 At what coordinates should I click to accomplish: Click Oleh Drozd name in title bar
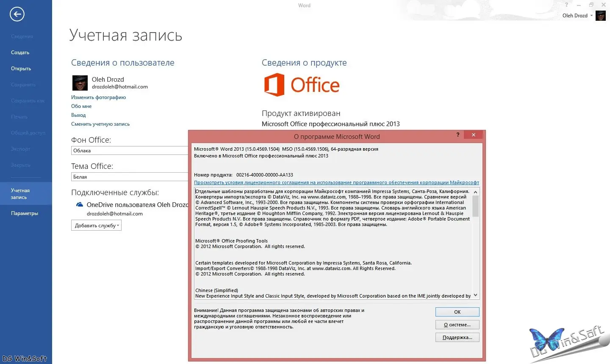coord(575,16)
